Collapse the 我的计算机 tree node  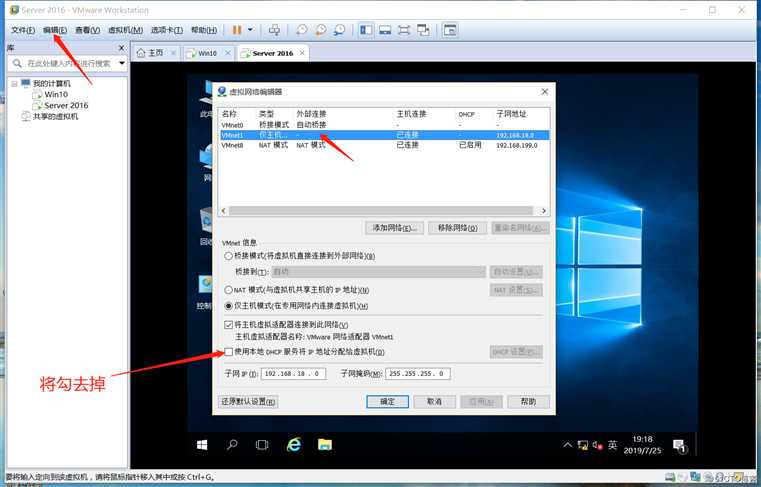15,84
